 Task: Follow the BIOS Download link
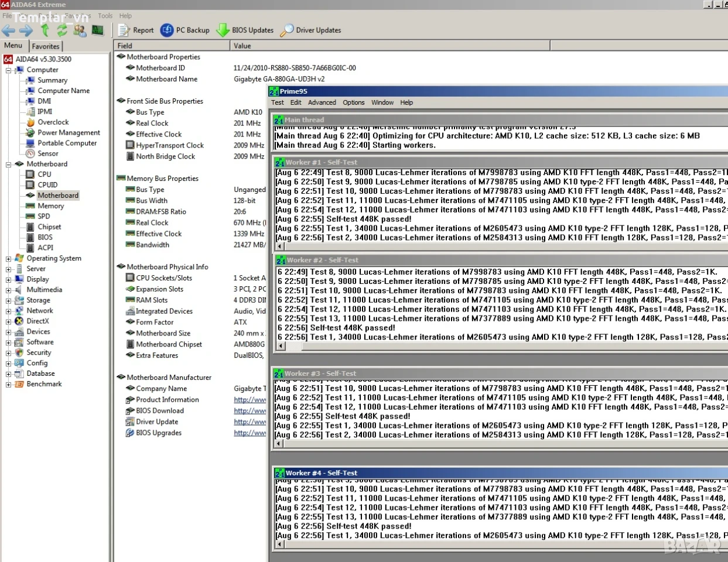click(250, 411)
